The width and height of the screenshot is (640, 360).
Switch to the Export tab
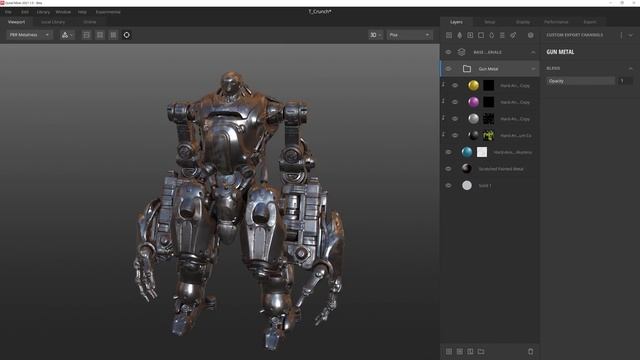tap(590, 22)
